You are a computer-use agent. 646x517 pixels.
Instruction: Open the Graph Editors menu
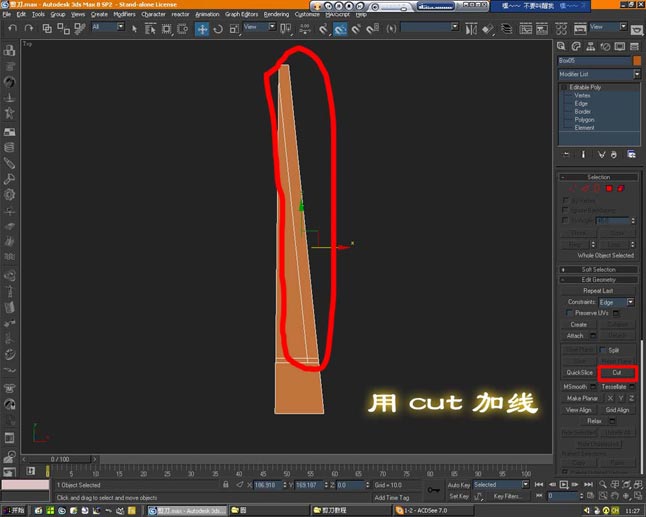coord(241,14)
